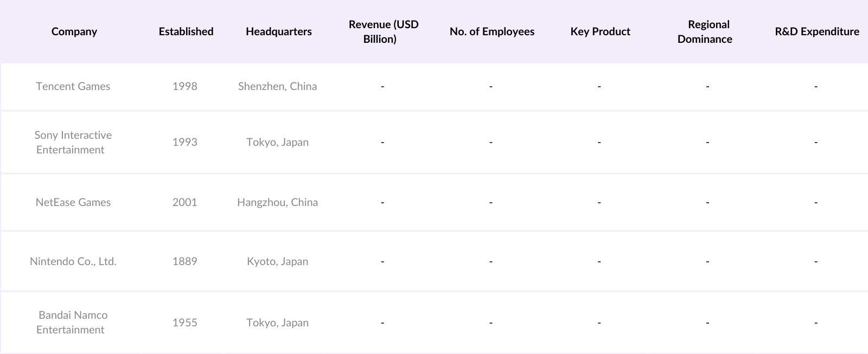Select the NetEase Games cell
This screenshot has width=868, height=354.
coord(73,202)
